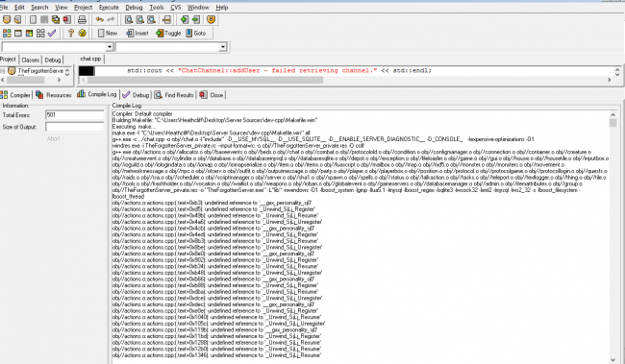Click the Run window icon

click(x=18, y=33)
